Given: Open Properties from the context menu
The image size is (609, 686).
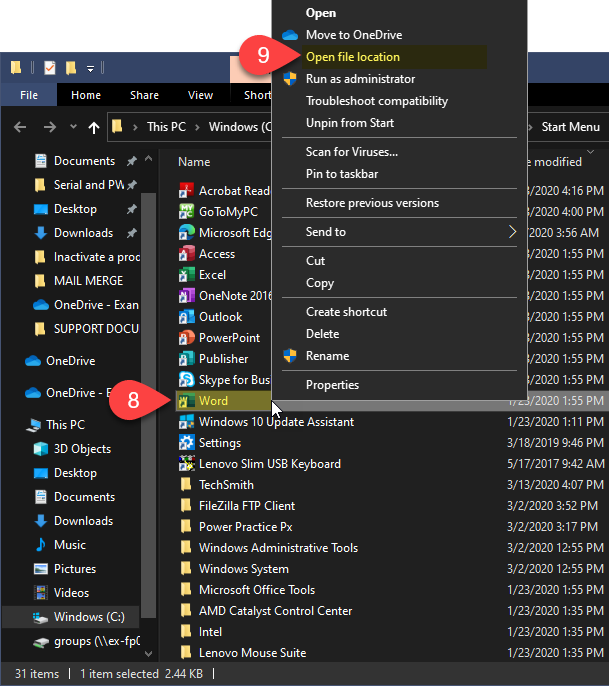Looking at the screenshot, I should click(x=332, y=385).
